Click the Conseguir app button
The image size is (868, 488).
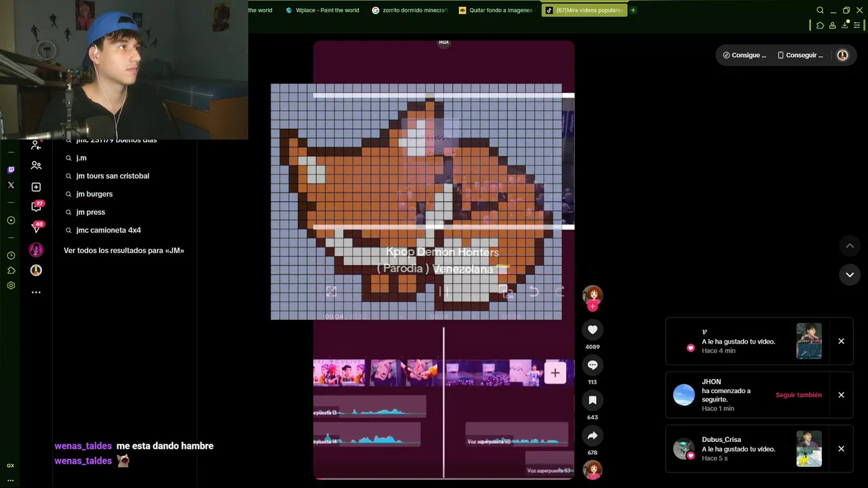(x=800, y=56)
